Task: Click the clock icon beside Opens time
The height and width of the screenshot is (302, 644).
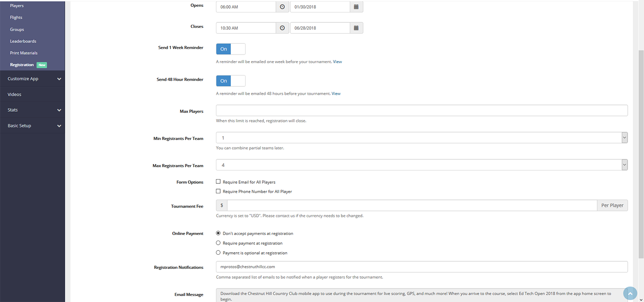Action: click(x=282, y=7)
